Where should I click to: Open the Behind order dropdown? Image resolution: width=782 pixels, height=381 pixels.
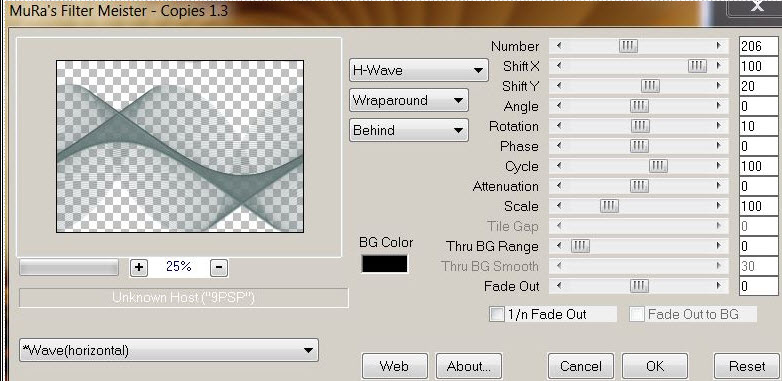(408, 130)
